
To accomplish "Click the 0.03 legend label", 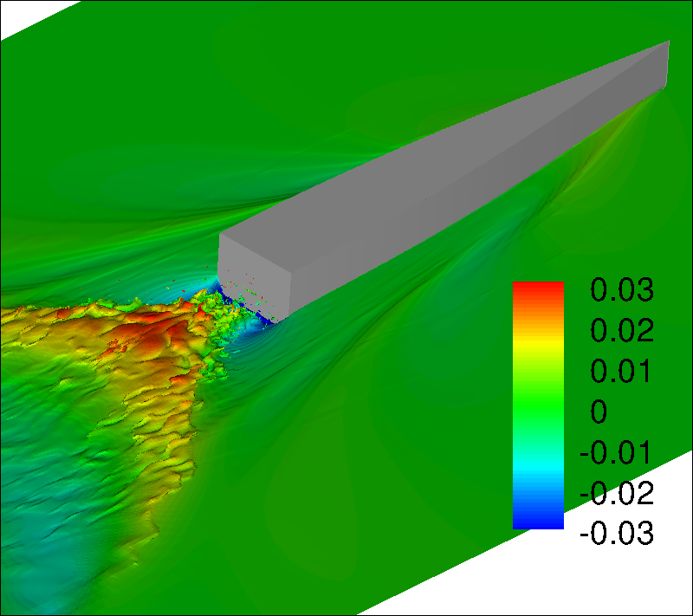I will (622, 290).
